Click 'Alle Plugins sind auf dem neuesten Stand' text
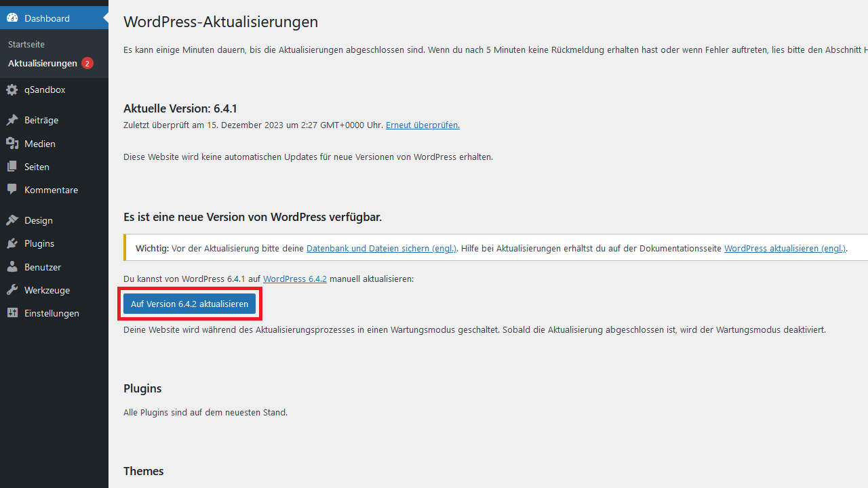 point(205,412)
